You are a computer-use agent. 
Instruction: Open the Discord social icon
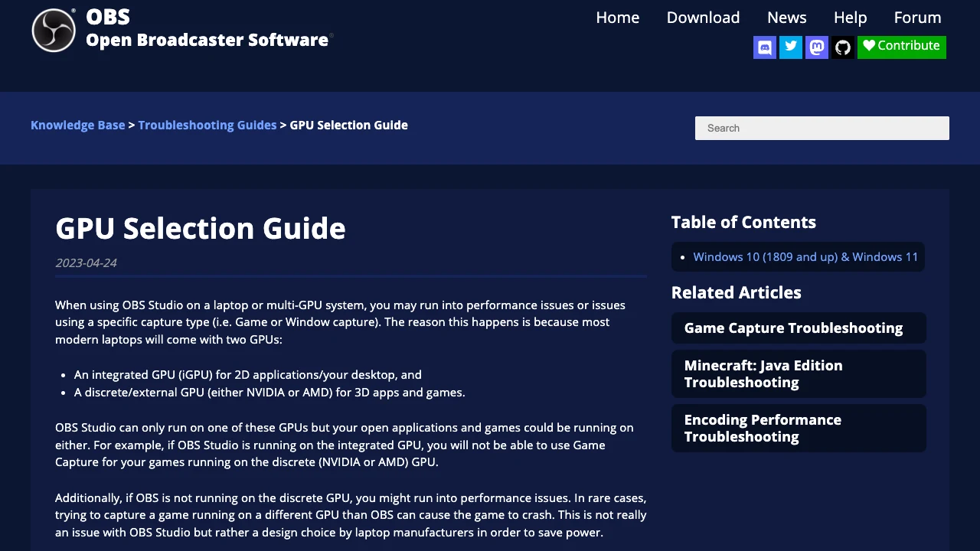coord(765,47)
